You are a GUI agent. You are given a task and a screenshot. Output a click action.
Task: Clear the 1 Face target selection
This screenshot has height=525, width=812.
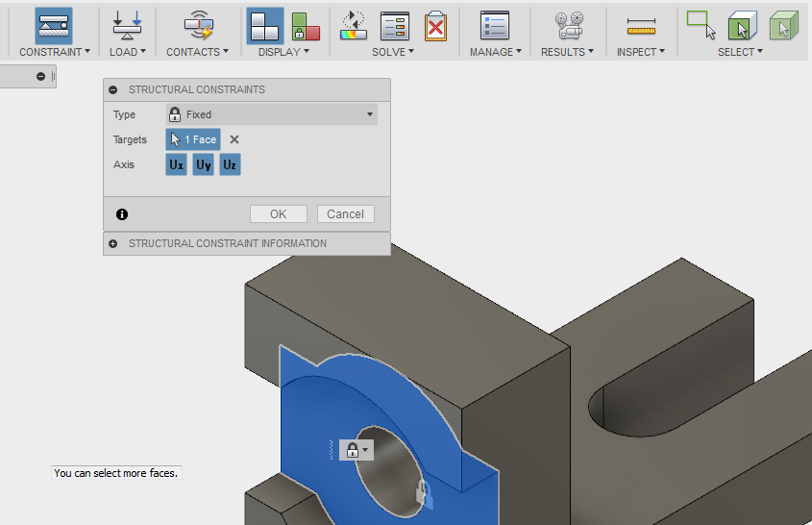coord(234,139)
